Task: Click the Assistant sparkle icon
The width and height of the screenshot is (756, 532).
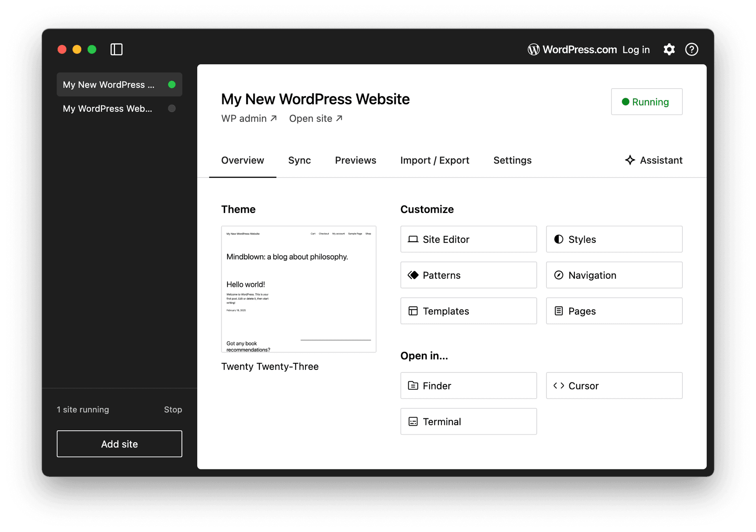Action: [x=630, y=160]
